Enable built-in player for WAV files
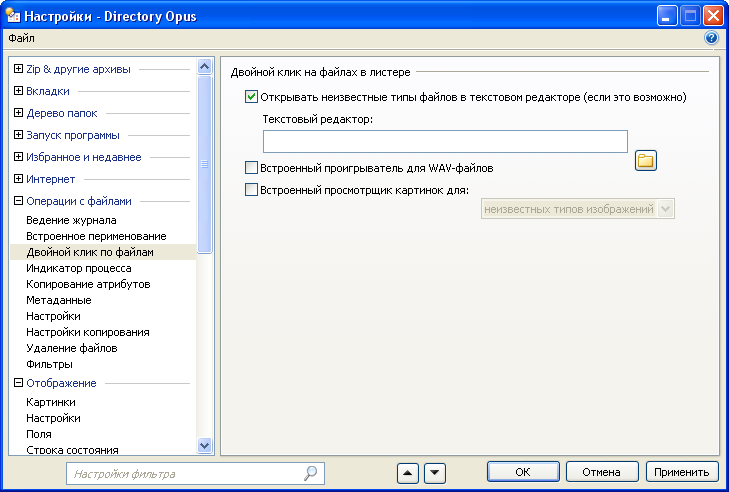 tap(251, 167)
